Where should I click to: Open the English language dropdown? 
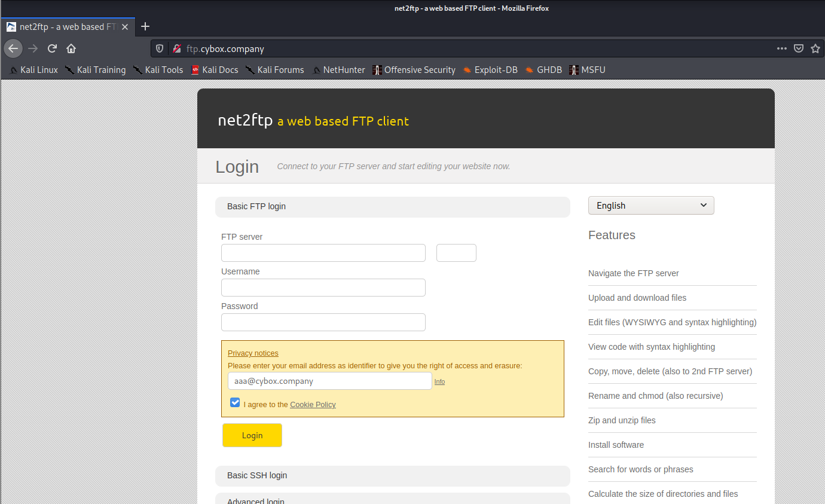click(651, 205)
